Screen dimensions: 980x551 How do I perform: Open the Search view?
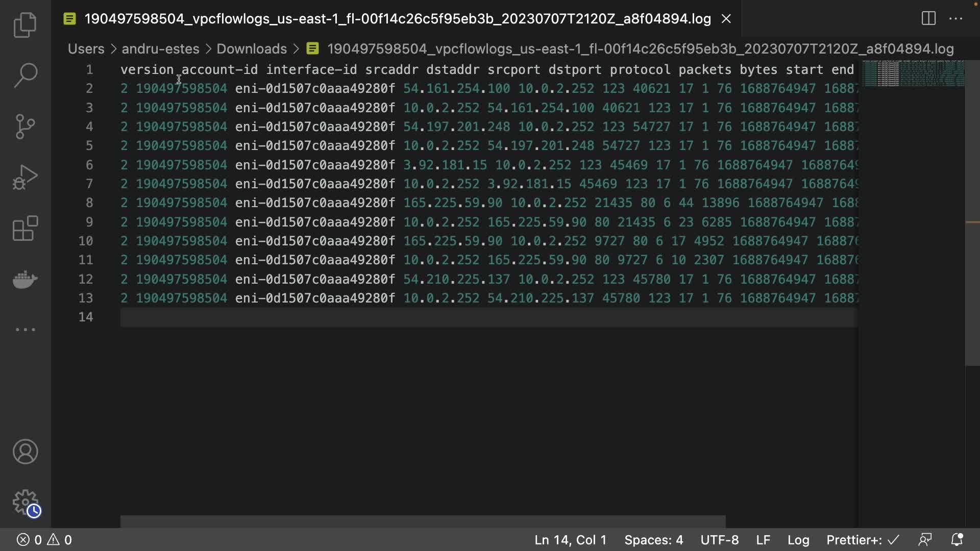point(25,75)
